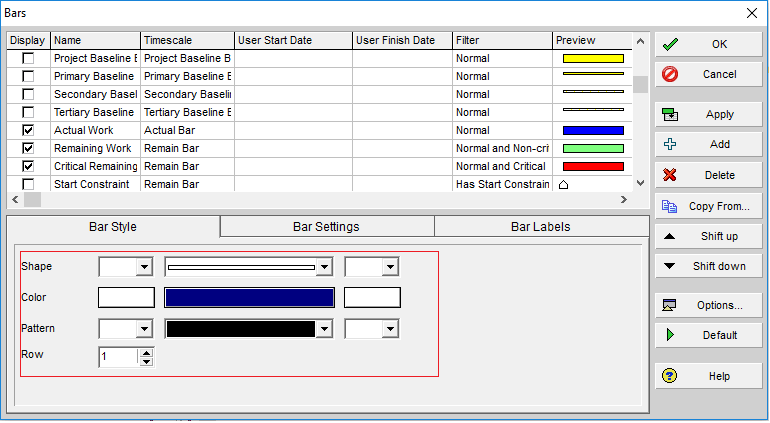Click the Actual Work blue preview bar

[x=593, y=131]
